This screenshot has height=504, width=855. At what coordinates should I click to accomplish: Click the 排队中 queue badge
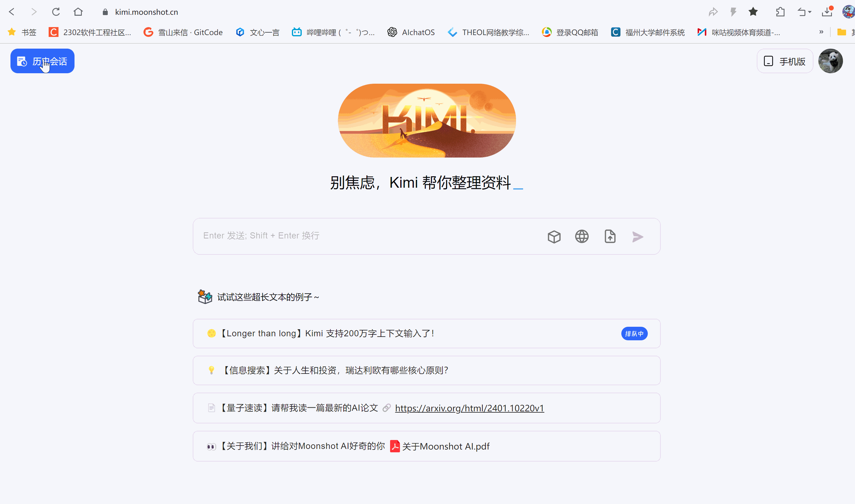[x=634, y=334]
